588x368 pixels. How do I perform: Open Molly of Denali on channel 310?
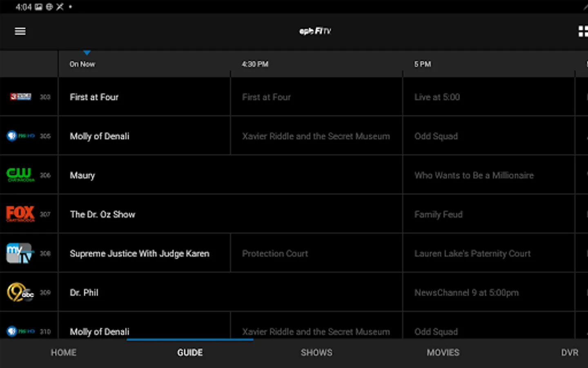tap(144, 325)
